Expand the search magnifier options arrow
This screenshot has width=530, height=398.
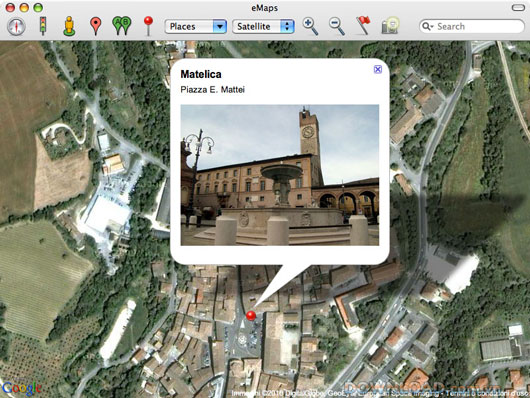427,26
